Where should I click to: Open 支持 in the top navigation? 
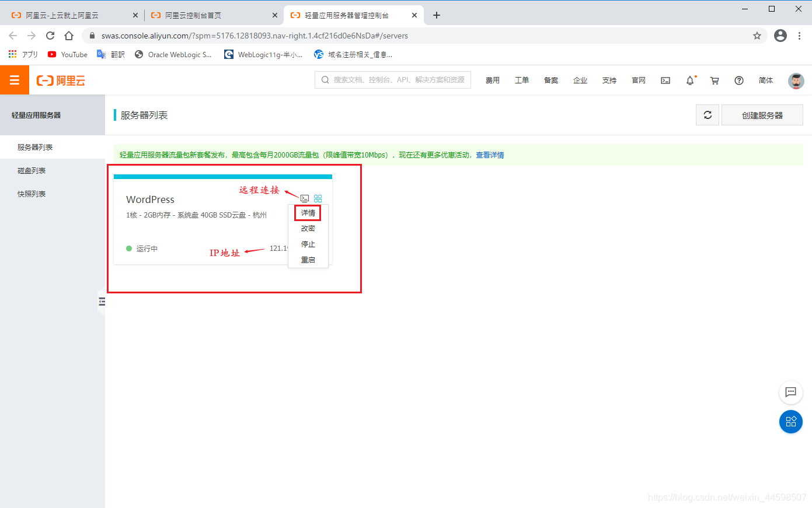pyautogui.click(x=609, y=80)
